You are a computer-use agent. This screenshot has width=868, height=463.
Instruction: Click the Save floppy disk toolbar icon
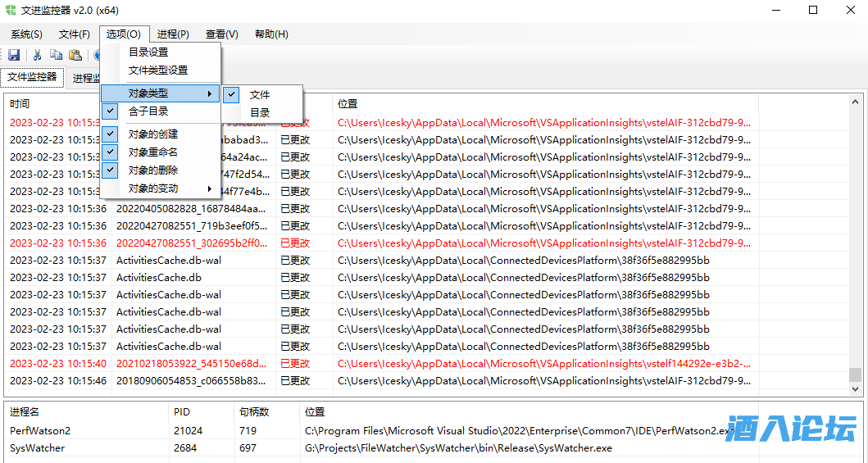click(14, 55)
